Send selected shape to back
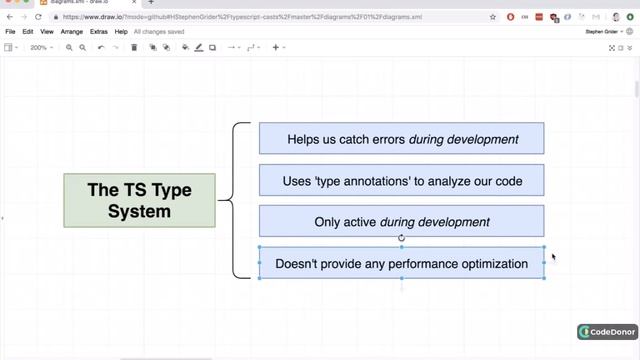The width and height of the screenshot is (640, 360). (166, 48)
